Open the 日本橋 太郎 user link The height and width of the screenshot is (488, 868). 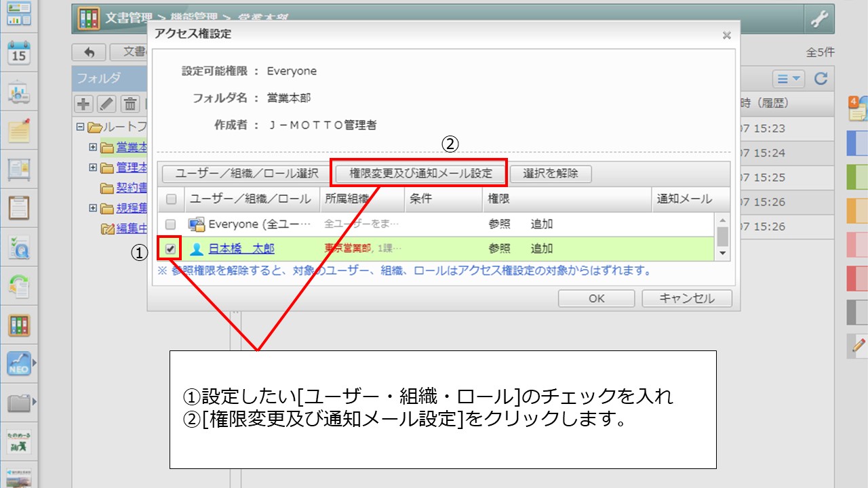(241, 249)
